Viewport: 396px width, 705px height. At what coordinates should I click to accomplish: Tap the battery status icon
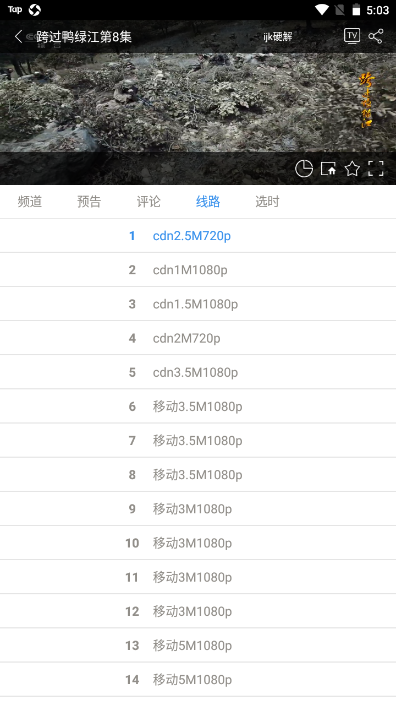coord(356,10)
